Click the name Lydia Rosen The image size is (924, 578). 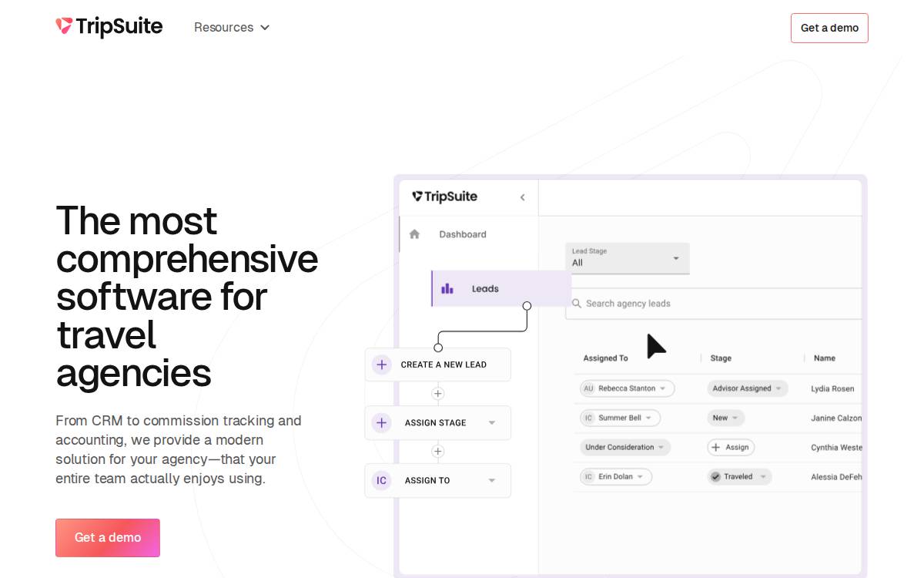pos(832,388)
